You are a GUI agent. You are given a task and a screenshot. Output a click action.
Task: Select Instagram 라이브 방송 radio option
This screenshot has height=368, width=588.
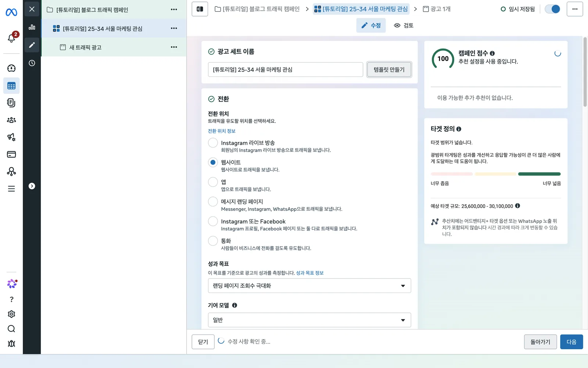[x=213, y=143]
